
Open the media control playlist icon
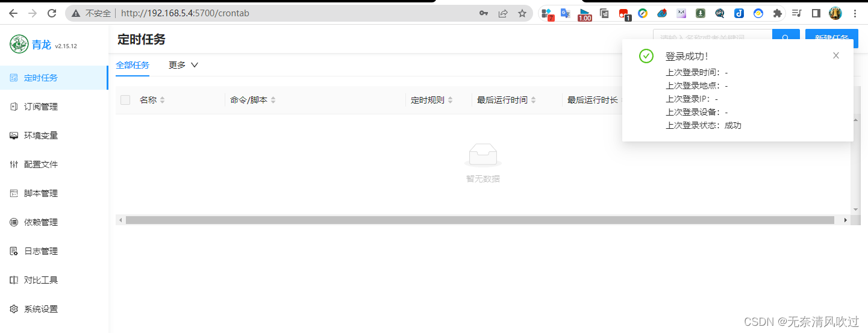click(797, 13)
